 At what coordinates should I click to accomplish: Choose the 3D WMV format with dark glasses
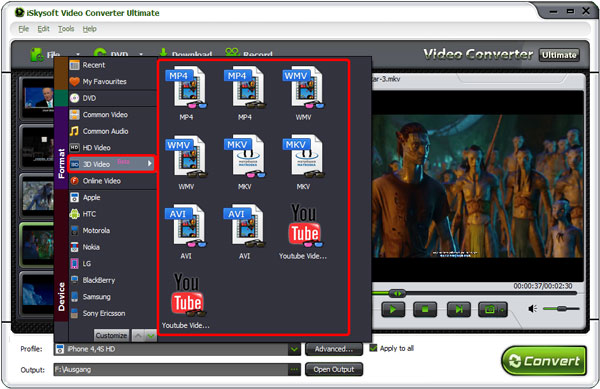[x=186, y=162]
